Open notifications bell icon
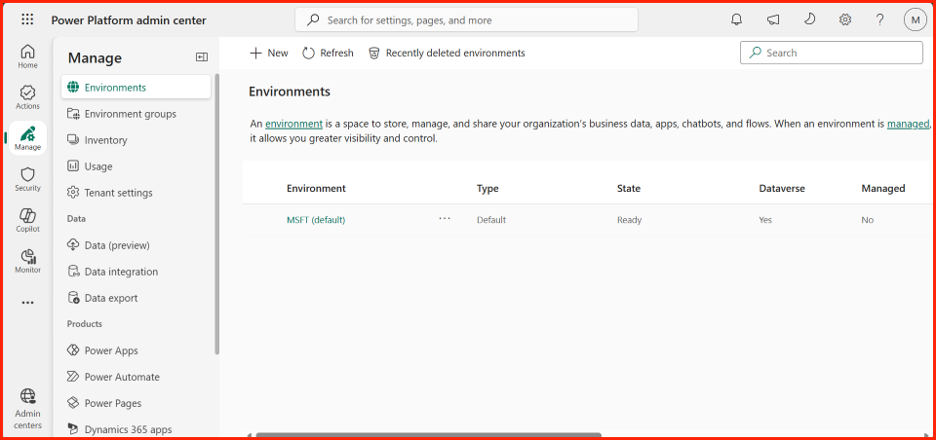Viewport: 936px width, 440px height. point(737,20)
